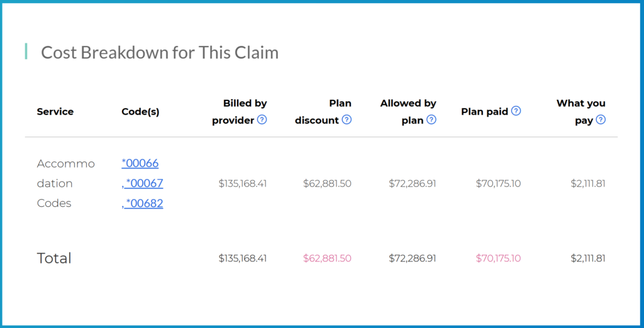The image size is (644, 328).
Task: Click the total billed amount $135,168.41
Action: (243, 258)
